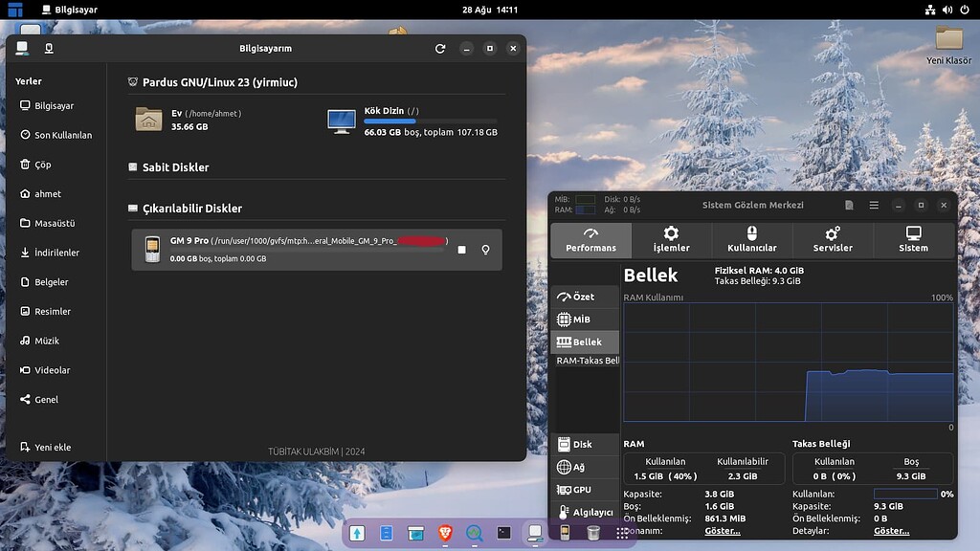Switch to the phone device tab in Bilgisayarım header

tap(48, 48)
